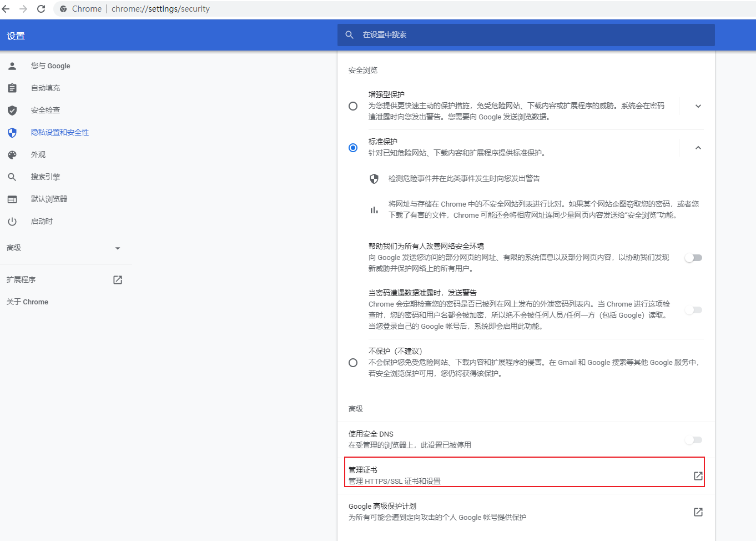
Task: Click the search magnifier in settings search bar
Action: pos(350,34)
